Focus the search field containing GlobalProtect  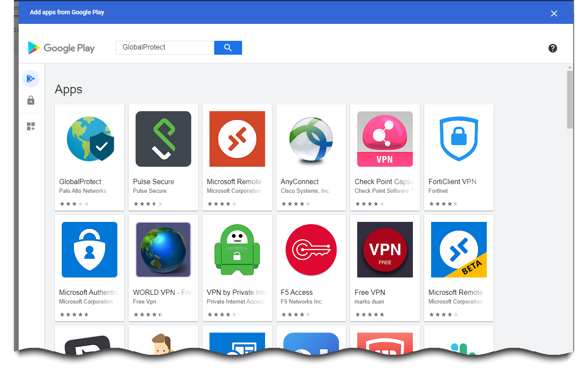point(165,48)
